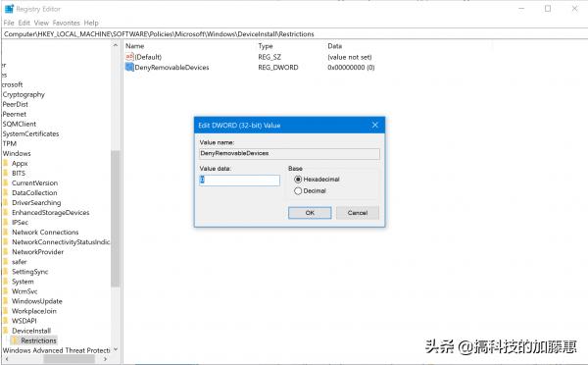Click the safer folder icon
Viewport: 588px width, 365px height.
pyautogui.click(x=6, y=262)
